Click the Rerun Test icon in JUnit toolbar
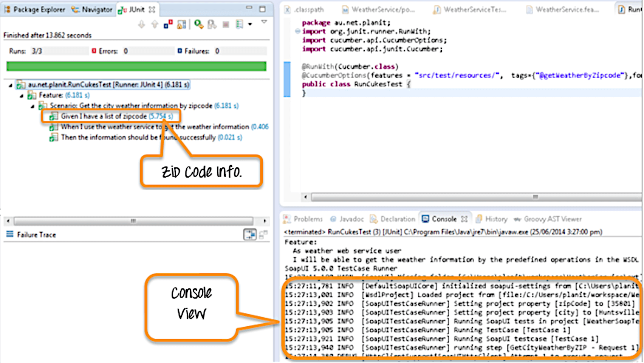The image size is (644, 363). tap(198, 25)
